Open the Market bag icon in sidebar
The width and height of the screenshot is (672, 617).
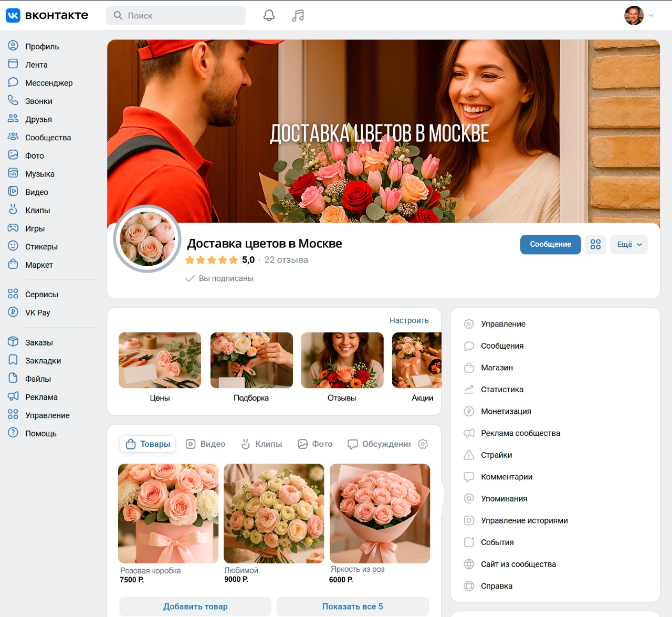tap(13, 264)
